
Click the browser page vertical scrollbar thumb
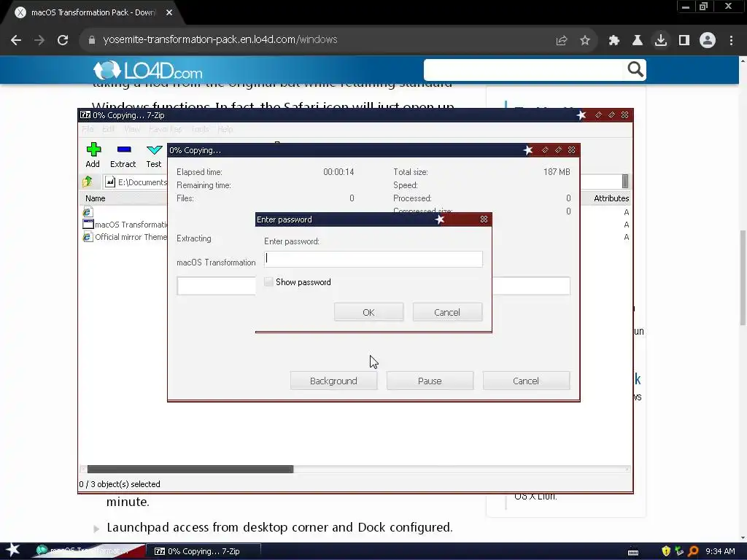click(743, 278)
